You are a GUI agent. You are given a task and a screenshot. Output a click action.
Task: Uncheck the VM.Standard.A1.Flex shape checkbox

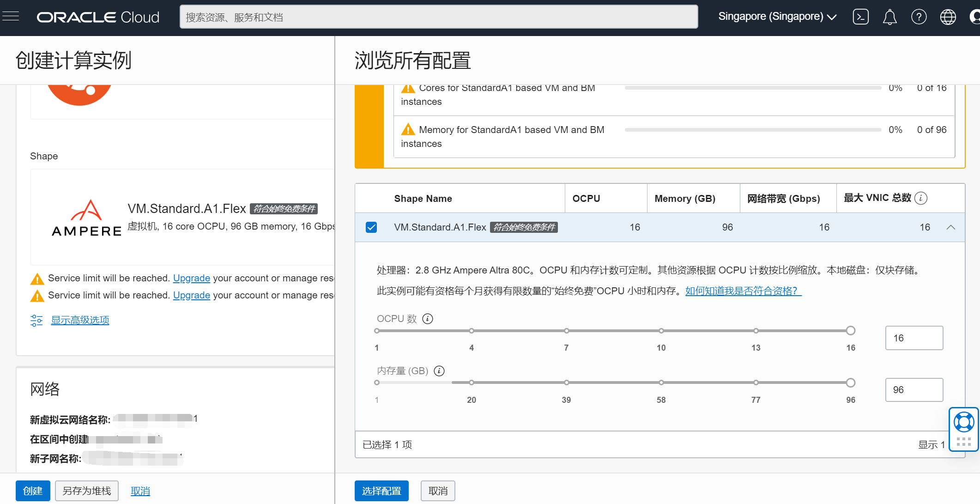pyautogui.click(x=371, y=227)
